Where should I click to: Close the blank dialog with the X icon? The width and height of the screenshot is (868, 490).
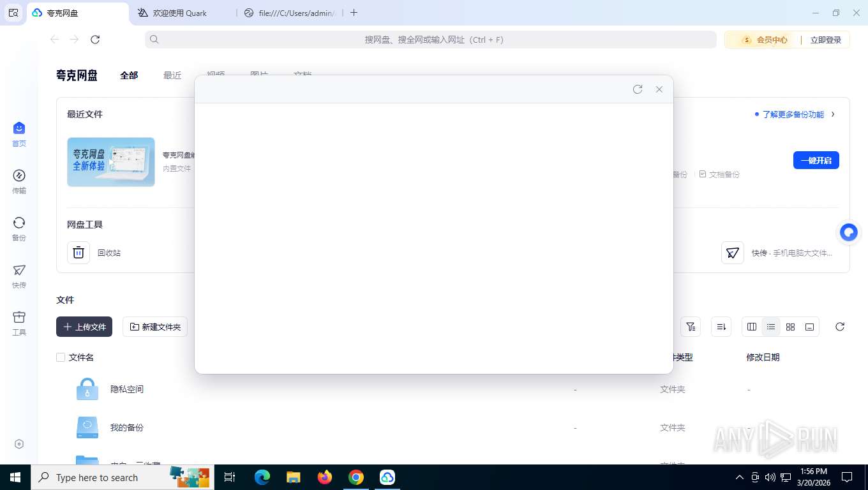point(659,89)
